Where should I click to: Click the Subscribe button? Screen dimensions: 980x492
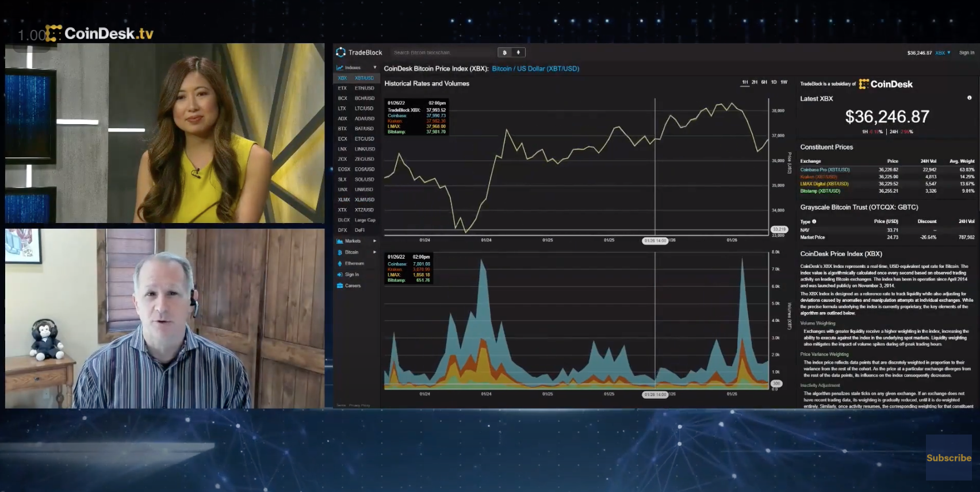(949, 458)
